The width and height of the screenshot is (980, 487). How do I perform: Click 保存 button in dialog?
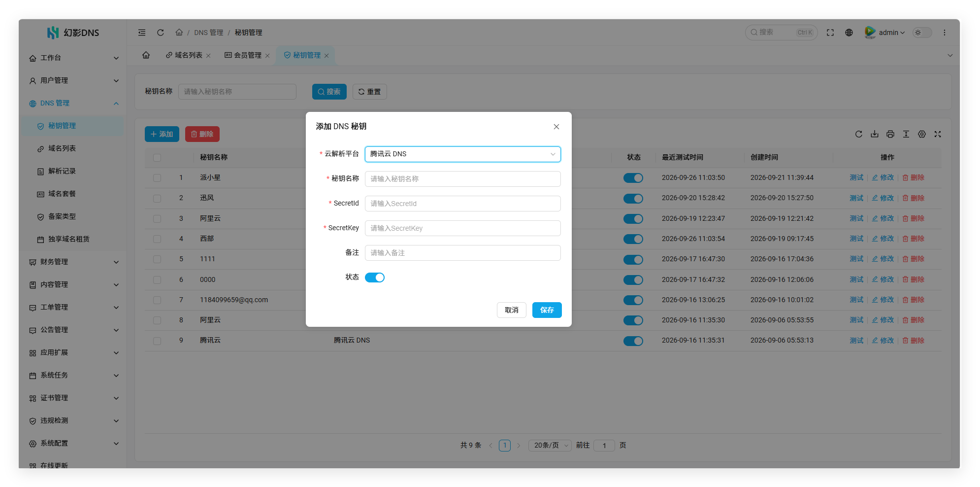click(x=547, y=310)
